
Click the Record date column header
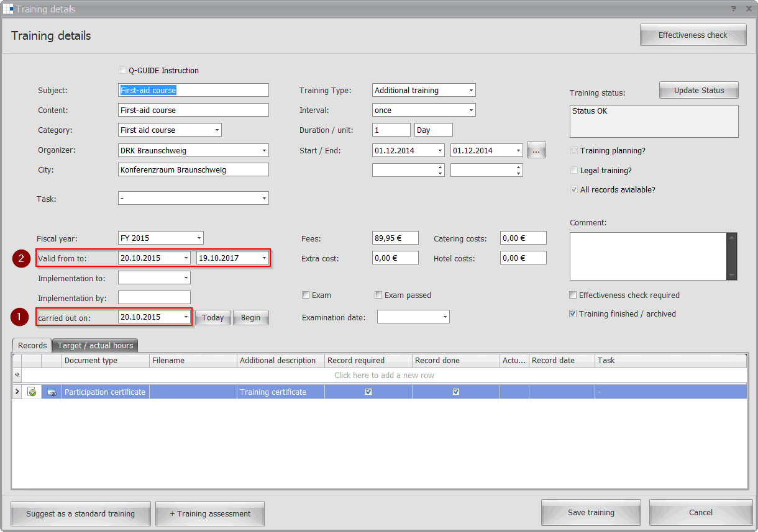[x=562, y=360]
